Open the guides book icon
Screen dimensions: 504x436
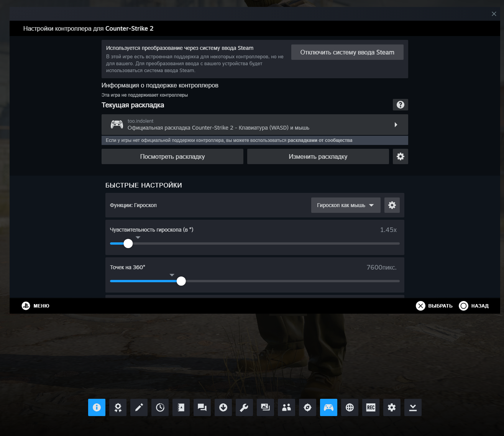[x=181, y=407]
